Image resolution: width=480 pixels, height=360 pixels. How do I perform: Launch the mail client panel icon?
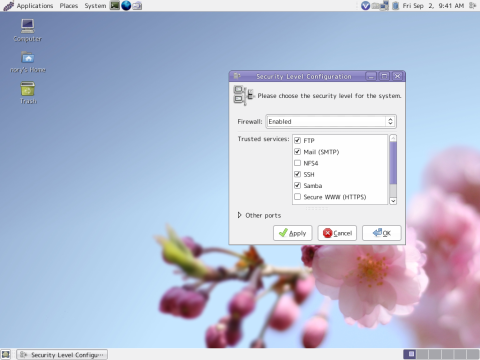pyautogui.click(x=137, y=6)
